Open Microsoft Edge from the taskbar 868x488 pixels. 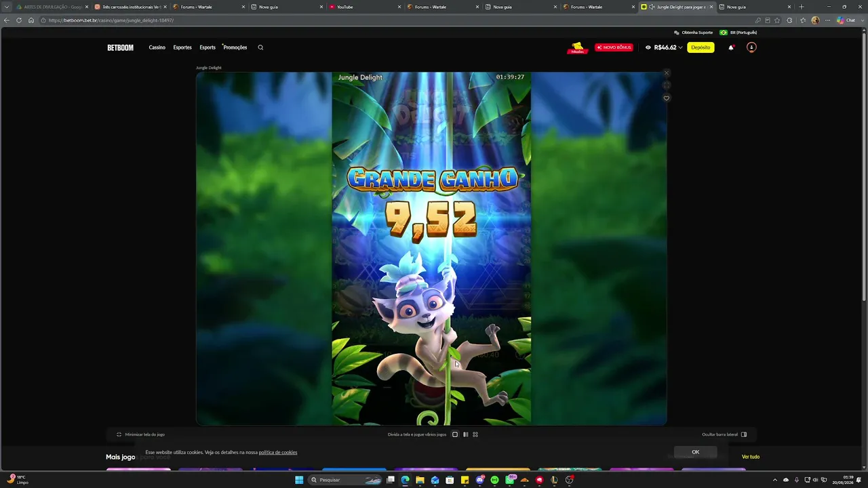tap(406, 480)
